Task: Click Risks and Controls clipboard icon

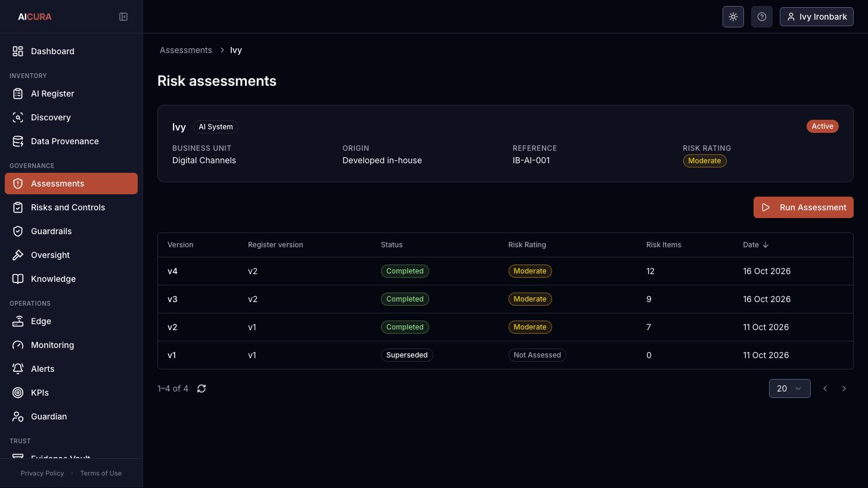Action: [x=18, y=207]
